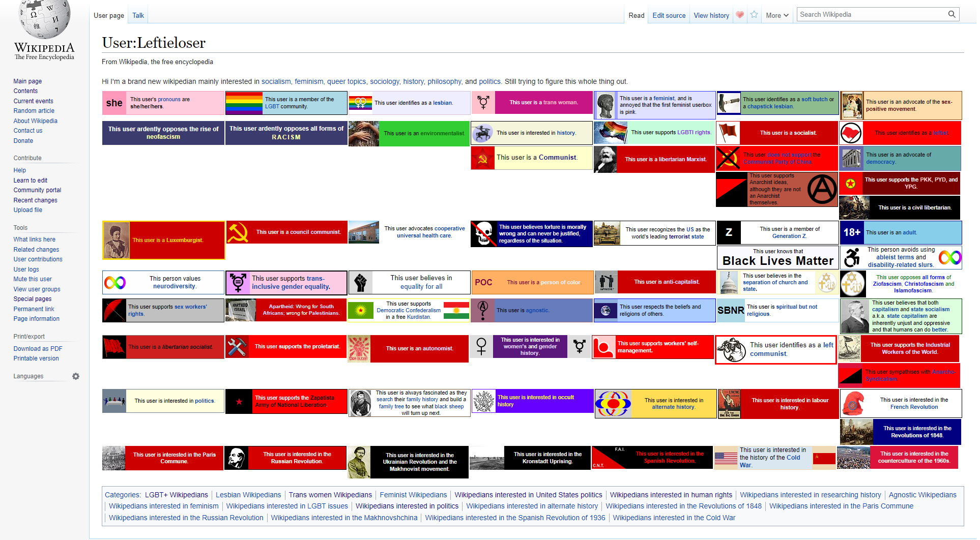Open the Categories link
980x540 pixels.
click(122, 495)
